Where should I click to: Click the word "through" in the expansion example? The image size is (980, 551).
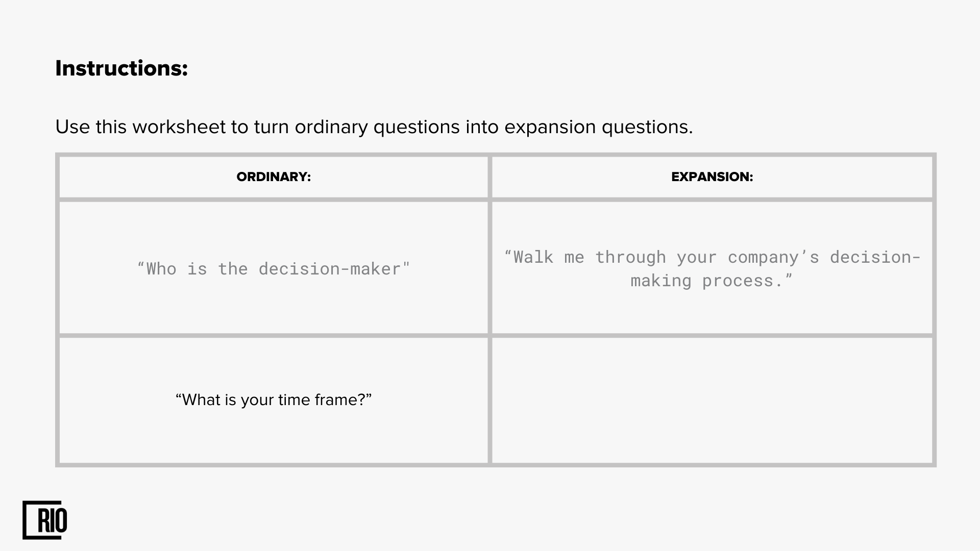(630, 258)
